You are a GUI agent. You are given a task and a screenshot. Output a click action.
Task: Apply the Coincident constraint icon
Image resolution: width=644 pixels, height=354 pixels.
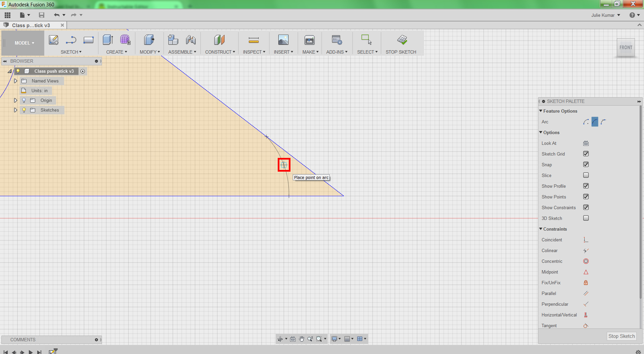[586, 240]
